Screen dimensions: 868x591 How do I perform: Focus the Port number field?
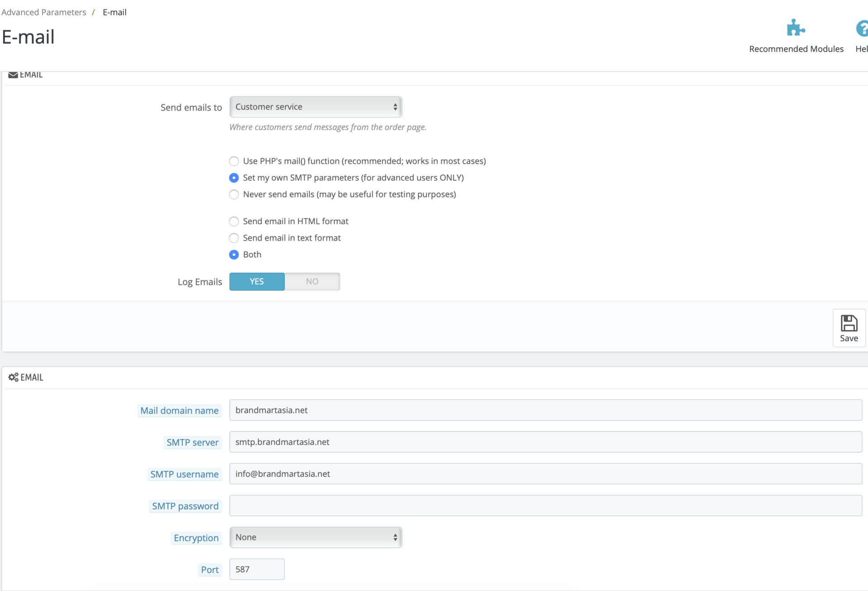coord(257,569)
